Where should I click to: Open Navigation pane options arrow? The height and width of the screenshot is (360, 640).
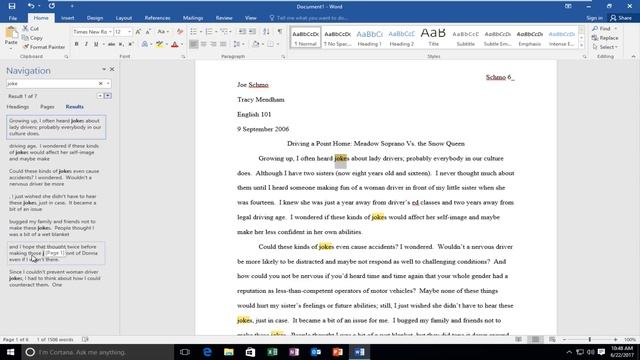(x=104, y=69)
